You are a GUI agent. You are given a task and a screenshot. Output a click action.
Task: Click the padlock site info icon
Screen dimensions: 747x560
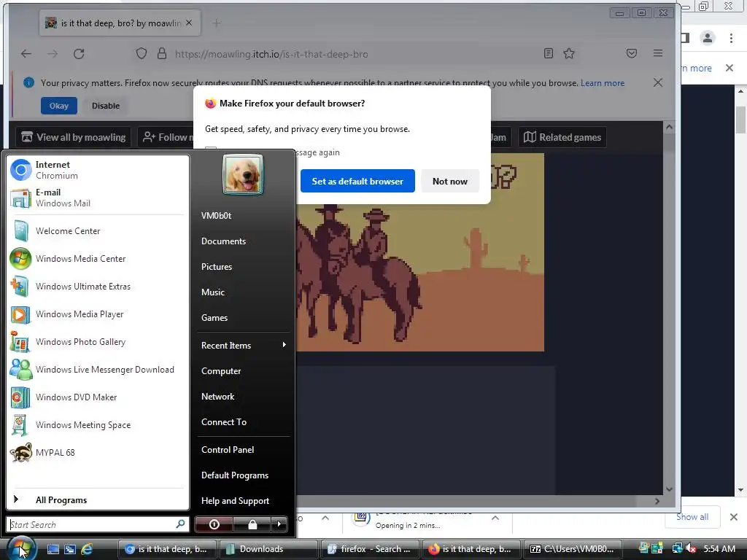coord(162,54)
